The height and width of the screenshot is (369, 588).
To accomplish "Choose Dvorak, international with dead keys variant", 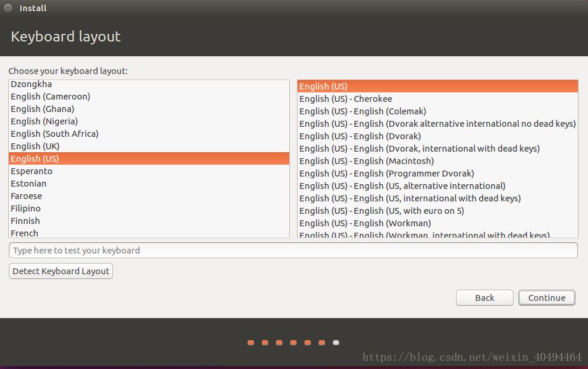I will coord(438,148).
